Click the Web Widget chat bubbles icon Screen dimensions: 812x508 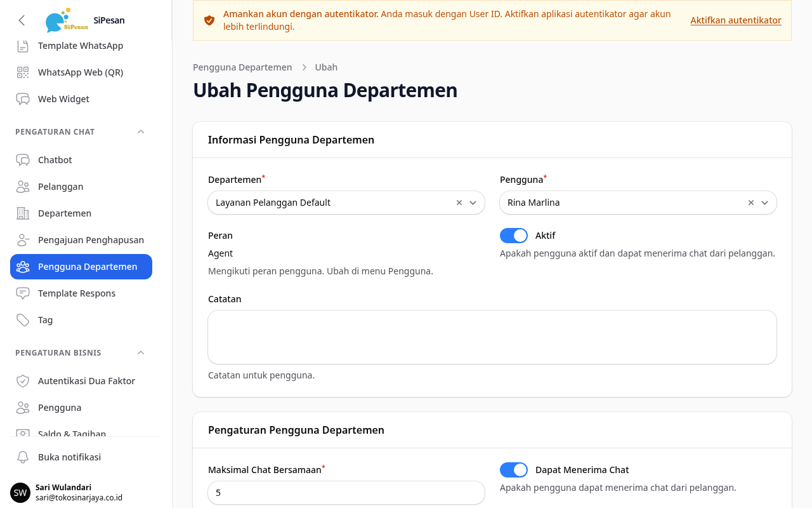[x=23, y=99]
